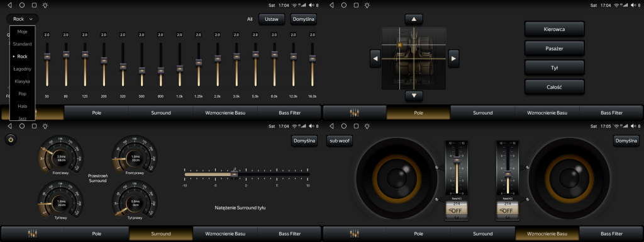This screenshot has width=644, height=242.
Task: Shift sound focus left with the left arrow
Action: click(375, 59)
